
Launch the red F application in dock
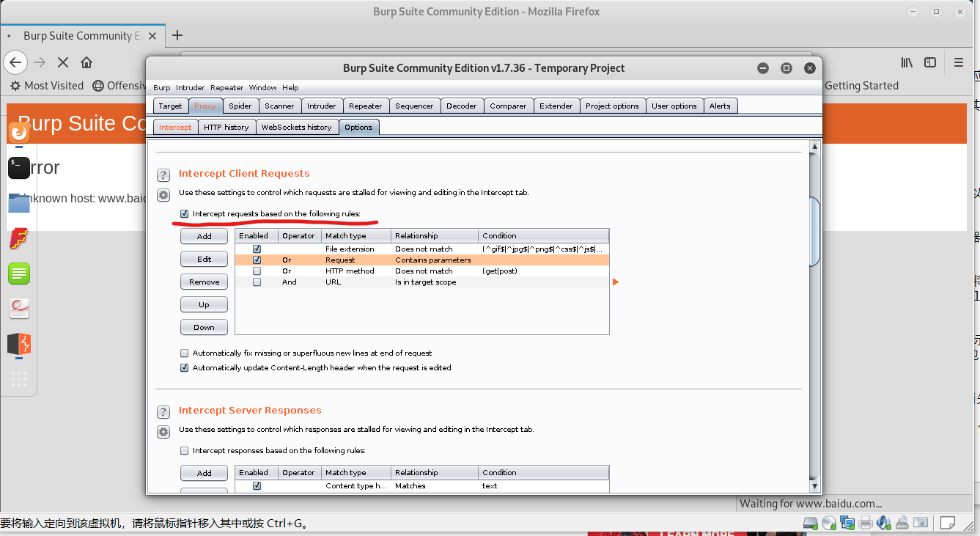(19, 238)
